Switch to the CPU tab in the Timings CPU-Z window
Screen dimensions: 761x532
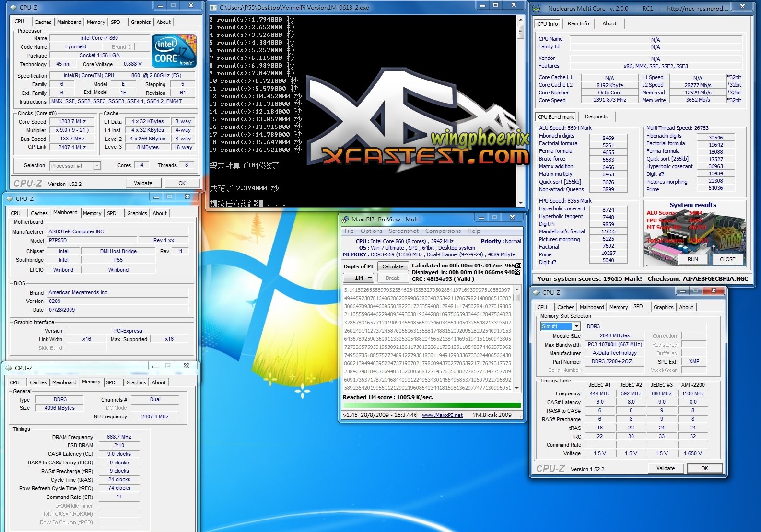point(15,382)
